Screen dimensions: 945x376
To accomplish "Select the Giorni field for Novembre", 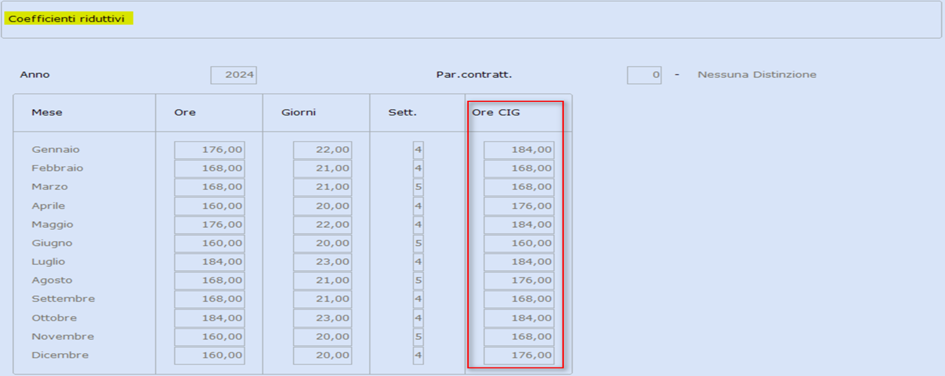I will (x=322, y=337).
